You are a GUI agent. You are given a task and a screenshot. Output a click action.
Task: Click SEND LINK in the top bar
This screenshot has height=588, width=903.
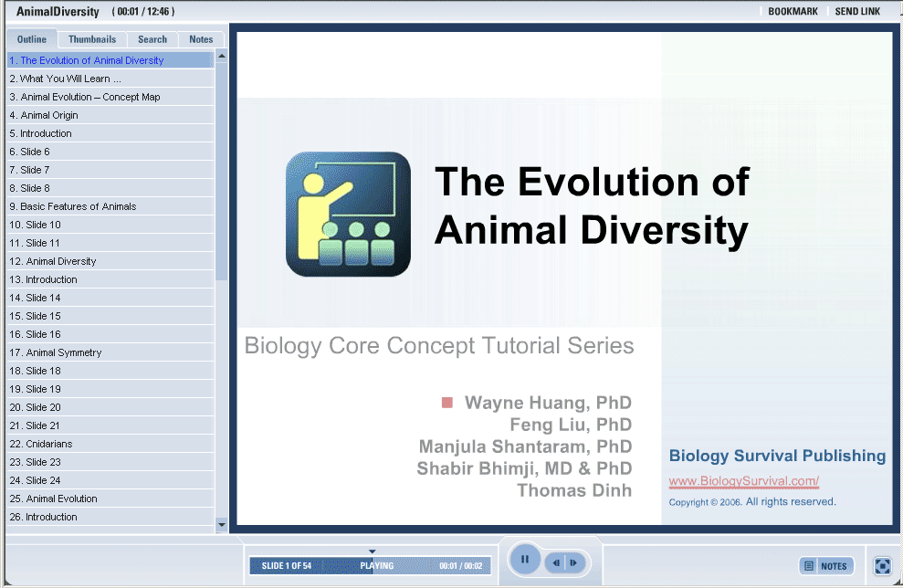tap(857, 12)
